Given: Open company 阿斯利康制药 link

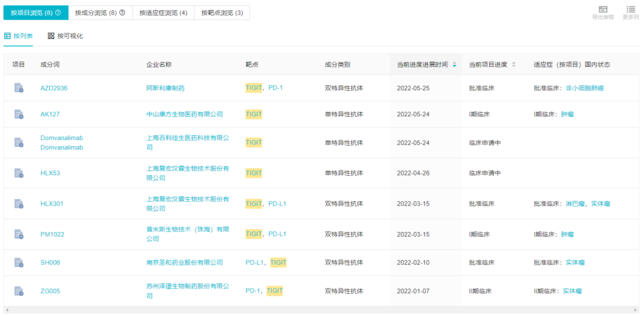Looking at the screenshot, I should (166, 88).
